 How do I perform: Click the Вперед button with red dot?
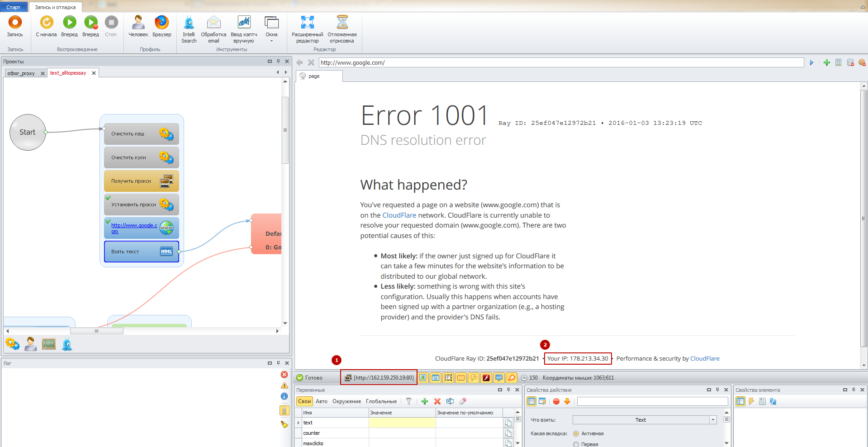(90, 26)
